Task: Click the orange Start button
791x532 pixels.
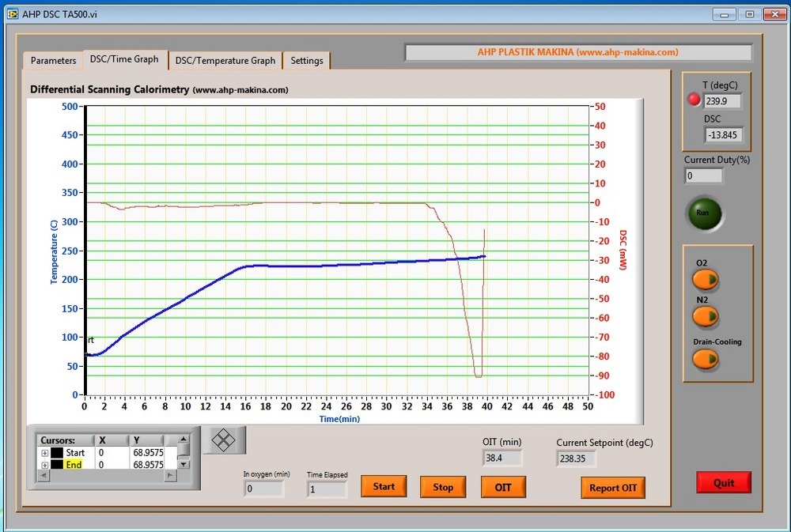Action: point(384,487)
